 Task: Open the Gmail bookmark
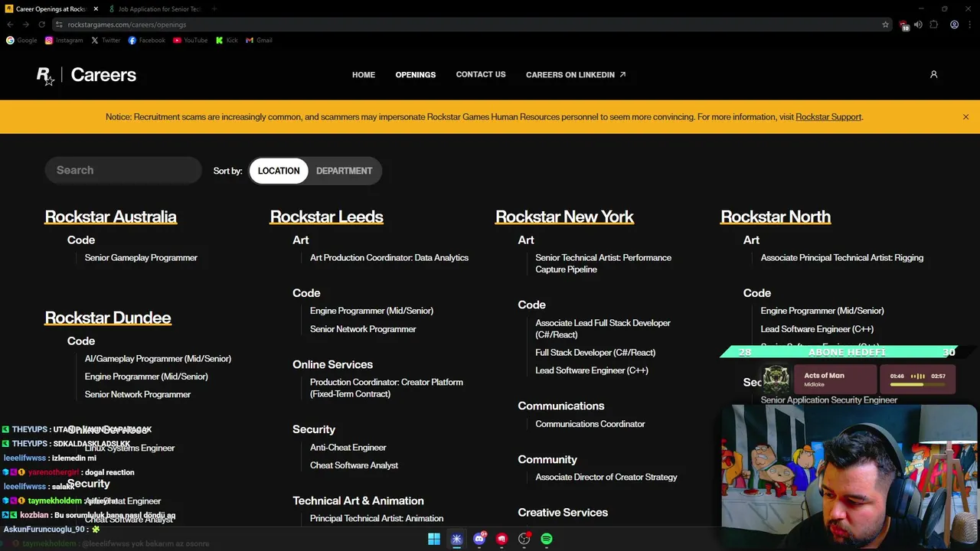(259, 41)
